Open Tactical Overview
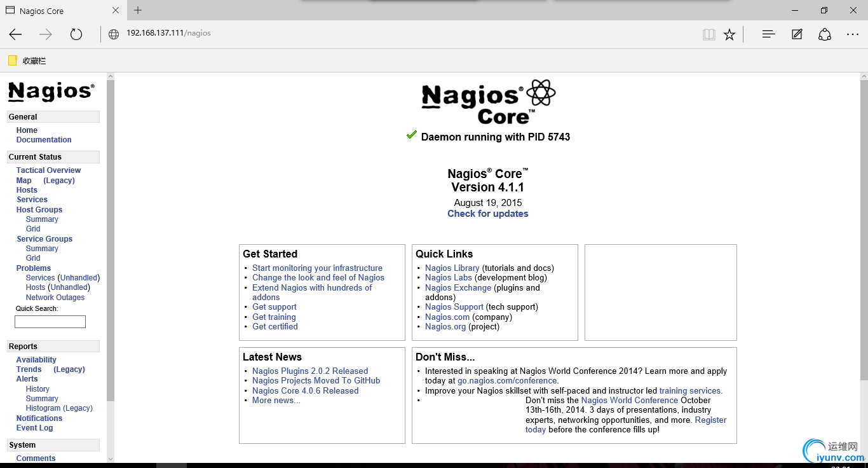The width and height of the screenshot is (868, 468). [48, 170]
